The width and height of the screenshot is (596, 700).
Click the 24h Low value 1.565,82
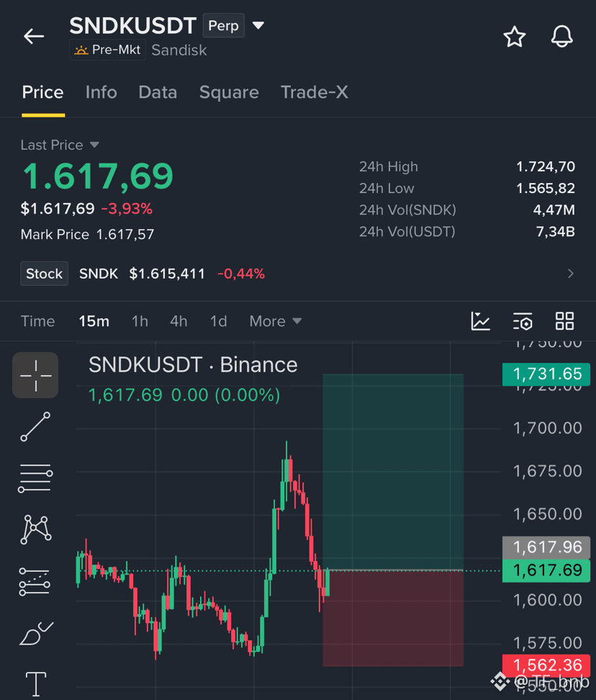546,189
